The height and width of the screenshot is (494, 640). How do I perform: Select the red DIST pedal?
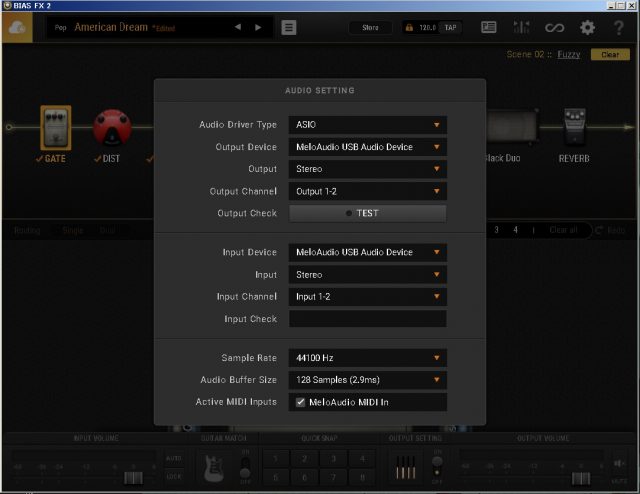(x=112, y=127)
